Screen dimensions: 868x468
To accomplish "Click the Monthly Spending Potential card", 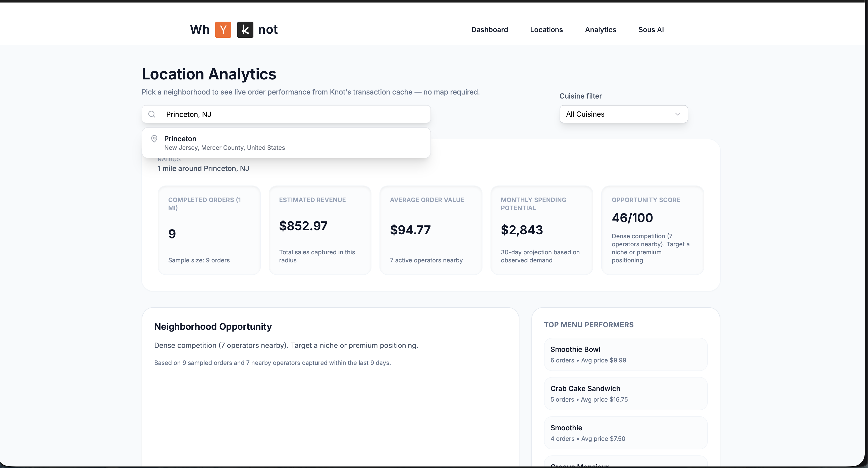I will click(541, 230).
